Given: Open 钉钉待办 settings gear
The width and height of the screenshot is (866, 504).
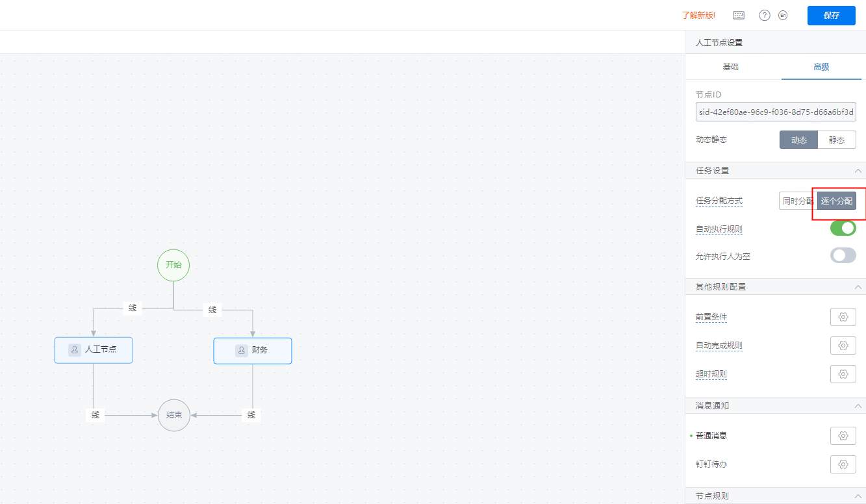Looking at the screenshot, I should coord(843,464).
